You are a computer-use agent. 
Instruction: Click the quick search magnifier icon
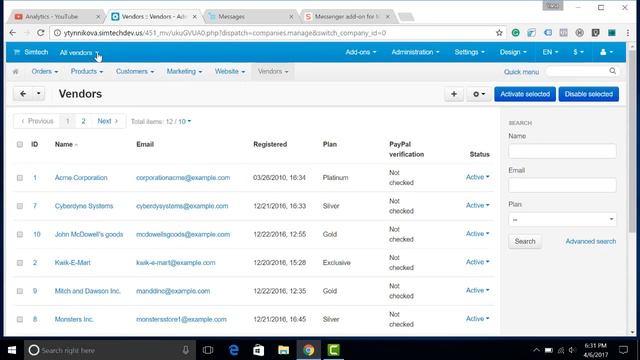(x=612, y=71)
